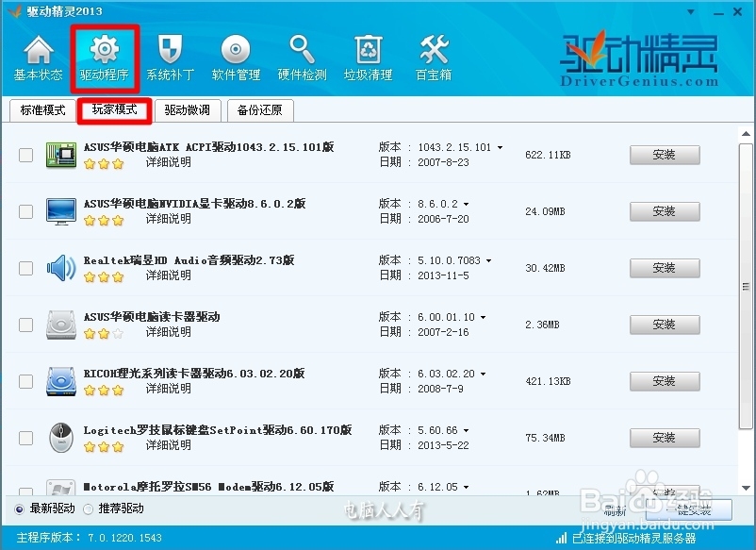Click the scrollbar up arrow
Viewport: 756px width, 550px height.
pyautogui.click(x=746, y=134)
